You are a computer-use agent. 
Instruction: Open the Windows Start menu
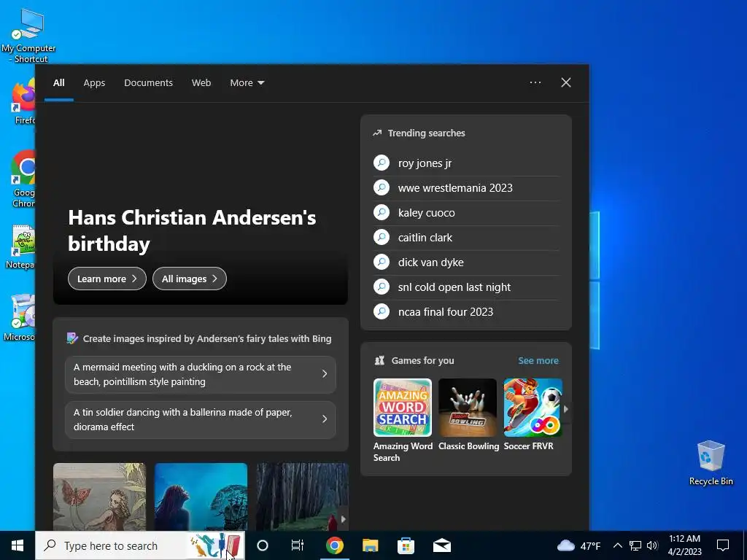click(18, 545)
